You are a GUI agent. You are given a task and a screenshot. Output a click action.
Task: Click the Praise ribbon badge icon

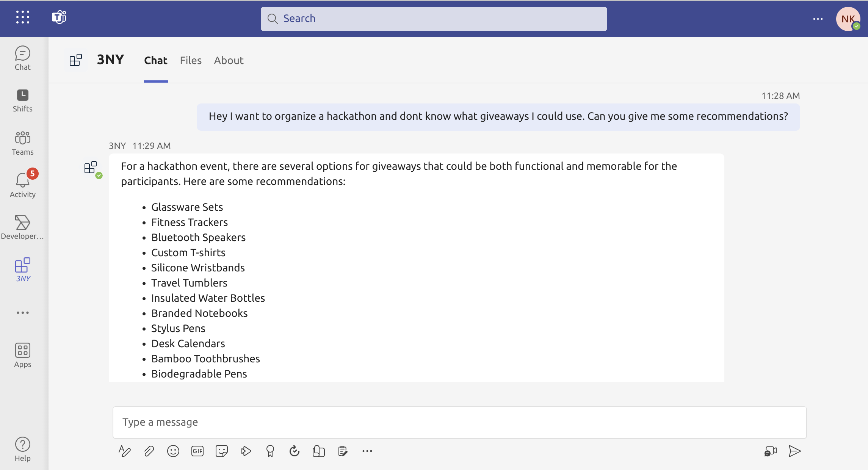(270, 451)
